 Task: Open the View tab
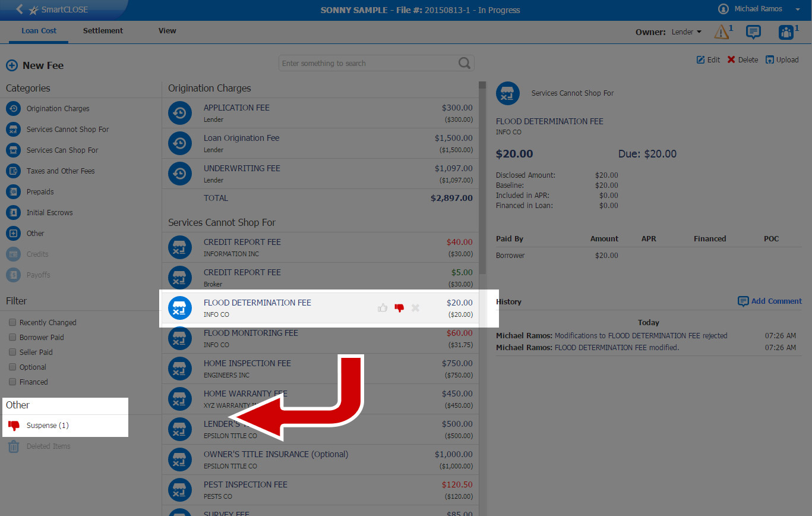pyautogui.click(x=167, y=31)
